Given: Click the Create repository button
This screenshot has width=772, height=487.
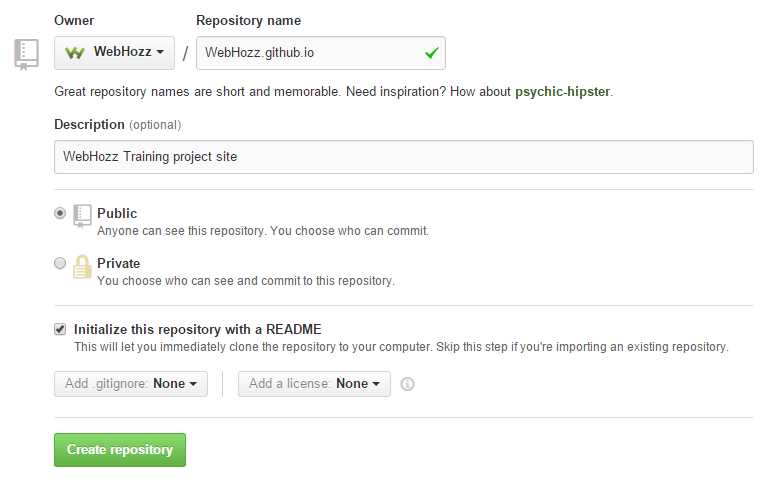Looking at the screenshot, I should (x=120, y=450).
